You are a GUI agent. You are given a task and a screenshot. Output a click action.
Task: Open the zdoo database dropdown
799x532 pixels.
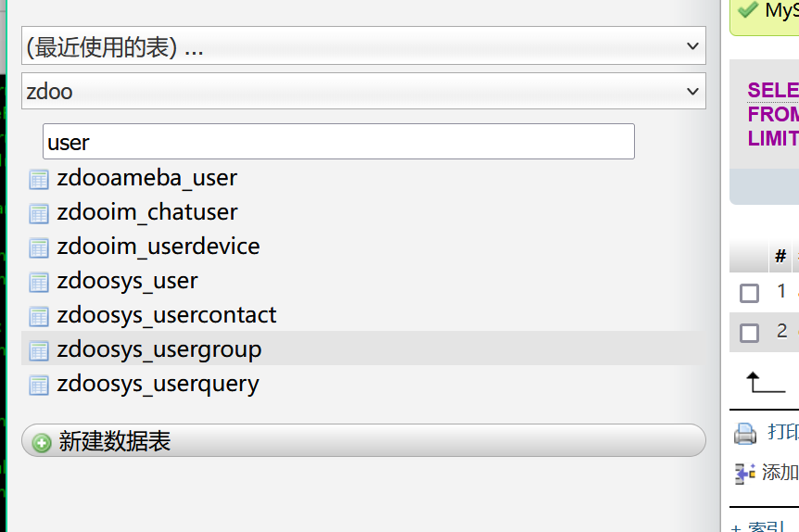363,91
